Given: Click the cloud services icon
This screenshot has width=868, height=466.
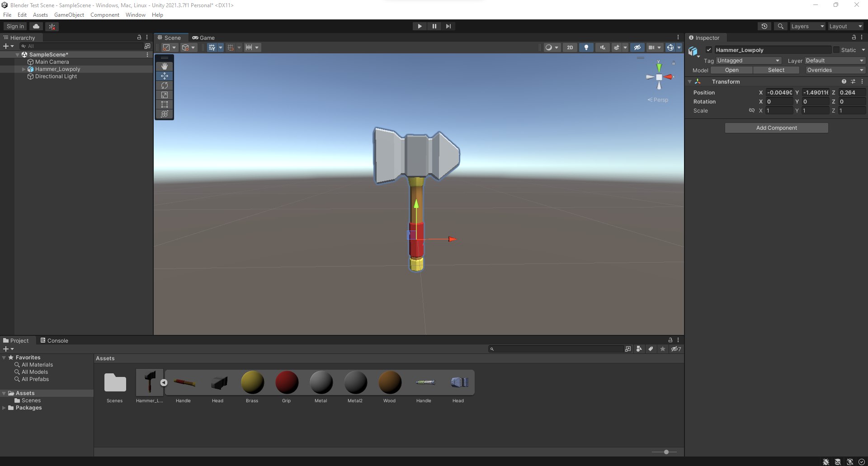Looking at the screenshot, I should (37, 26).
